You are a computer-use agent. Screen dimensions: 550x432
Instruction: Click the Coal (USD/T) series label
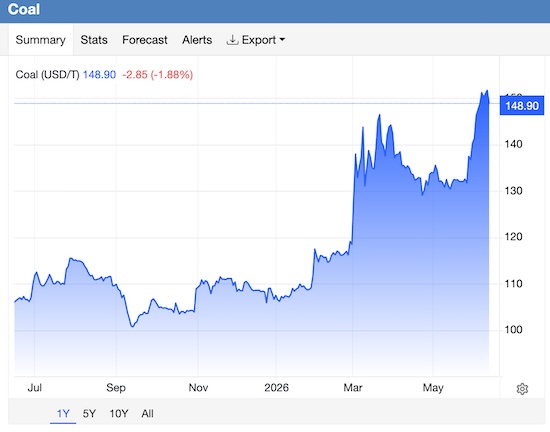click(x=48, y=75)
